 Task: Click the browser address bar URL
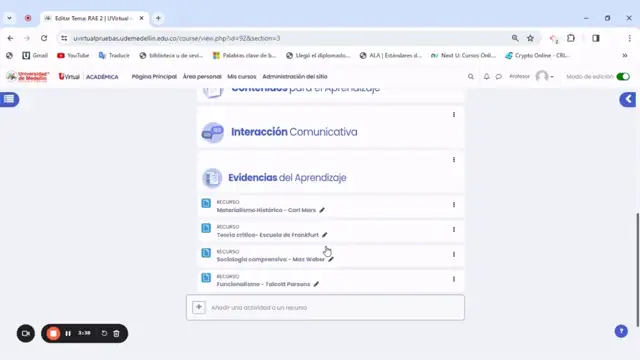tap(176, 38)
